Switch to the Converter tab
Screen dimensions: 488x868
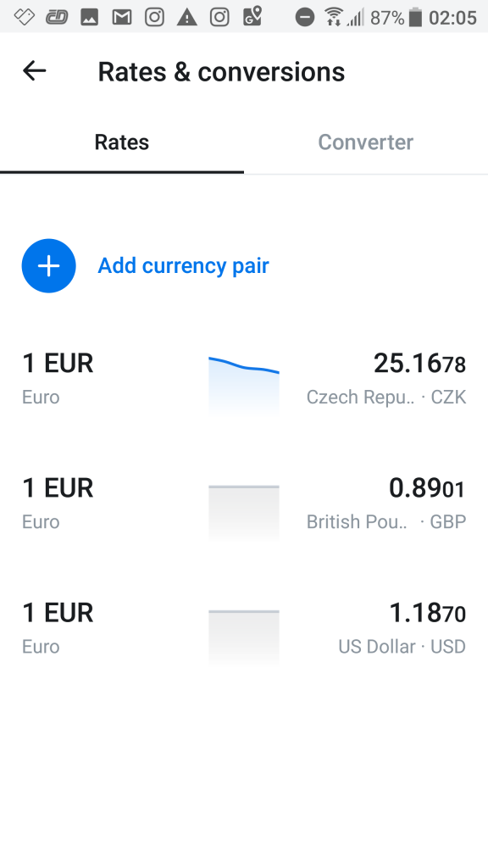366,142
